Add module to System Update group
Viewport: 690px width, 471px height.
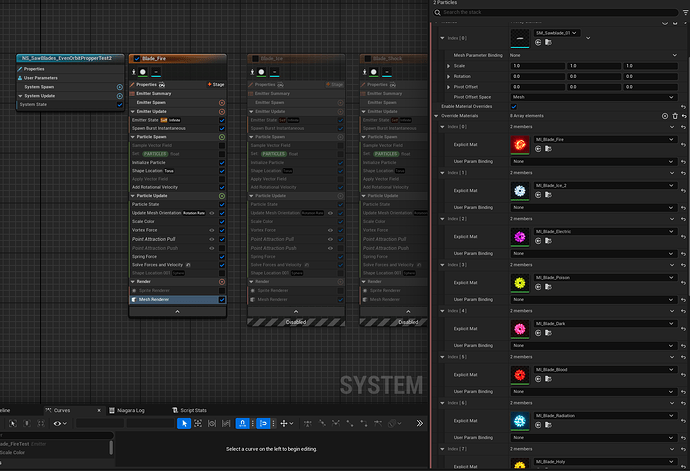click(x=119, y=96)
